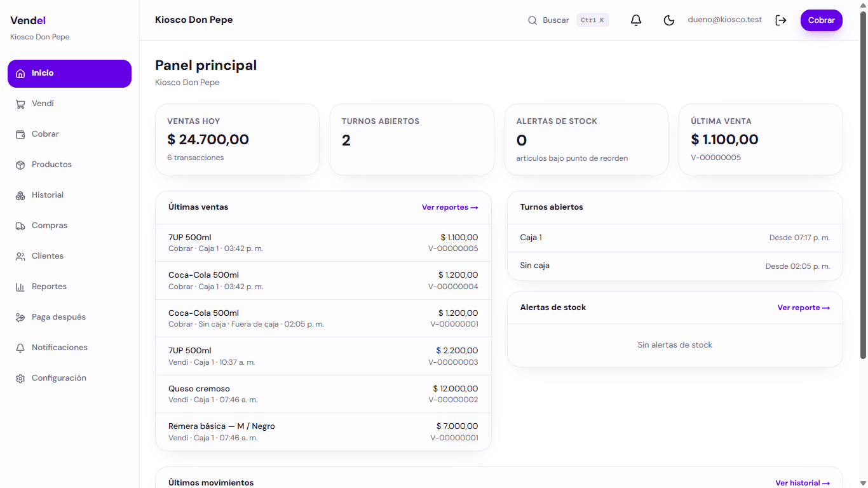Click the cubes icon beside Historial
Screen dimensions: 868x488
point(20,195)
